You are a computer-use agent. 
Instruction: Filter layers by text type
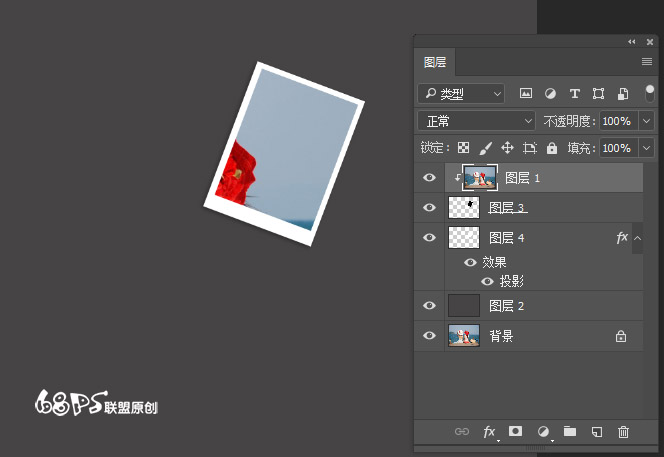pyautogui.click(x=574, y=94)
